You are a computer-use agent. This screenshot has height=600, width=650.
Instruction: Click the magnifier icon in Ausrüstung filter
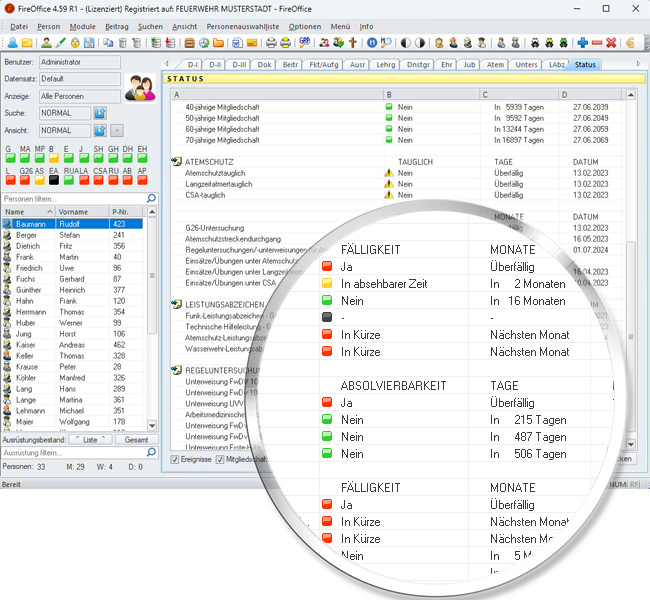[x=151, y=453]
